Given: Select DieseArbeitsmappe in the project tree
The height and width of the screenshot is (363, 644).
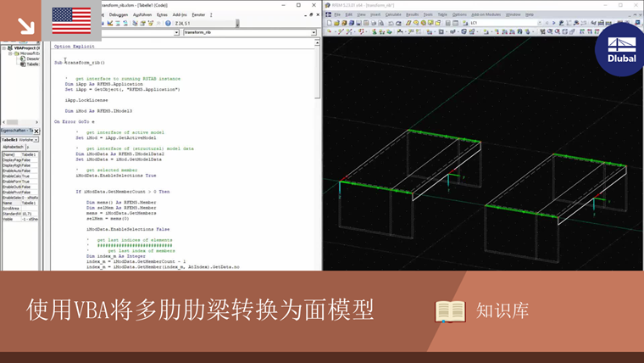Looking at the screenshot, I should 30,59.
